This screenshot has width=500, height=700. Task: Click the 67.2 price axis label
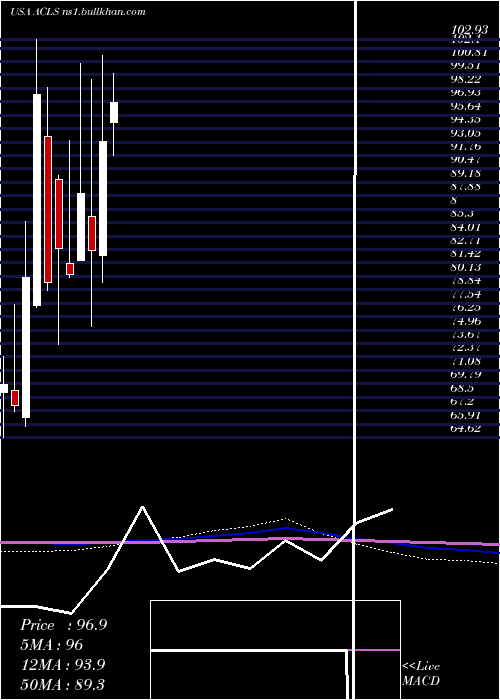(x=462, y=401)
